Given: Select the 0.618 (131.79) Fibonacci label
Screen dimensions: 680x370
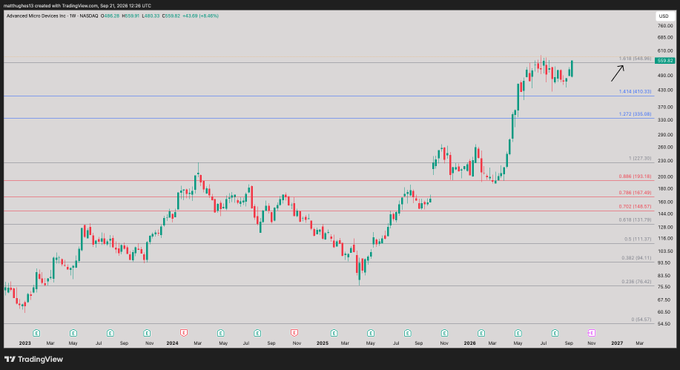Looking at the screenshot, I should [635, 220].
